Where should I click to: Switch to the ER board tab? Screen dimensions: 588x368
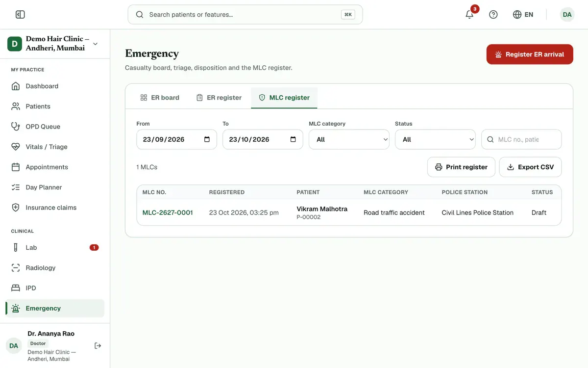pos(160,98)
